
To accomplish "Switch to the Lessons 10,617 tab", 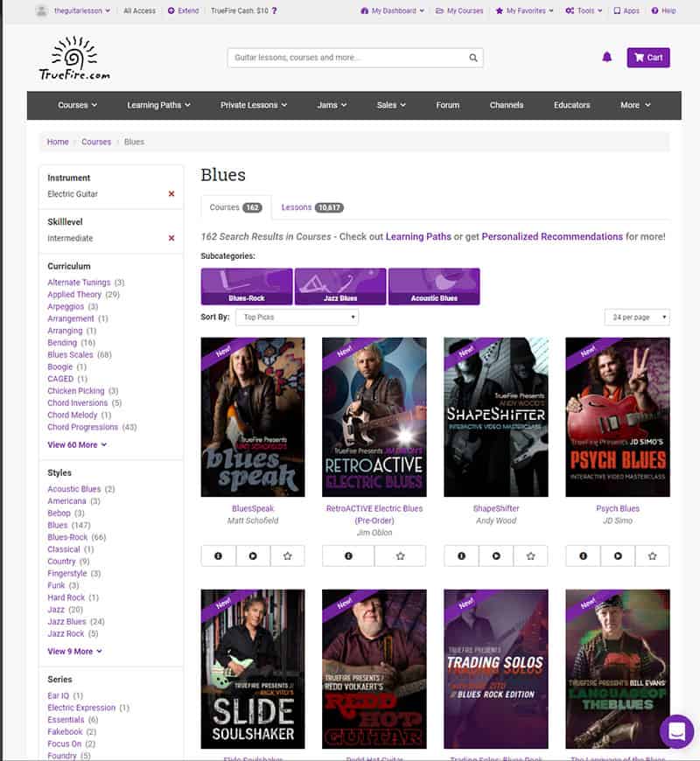I will click(312, 207).
